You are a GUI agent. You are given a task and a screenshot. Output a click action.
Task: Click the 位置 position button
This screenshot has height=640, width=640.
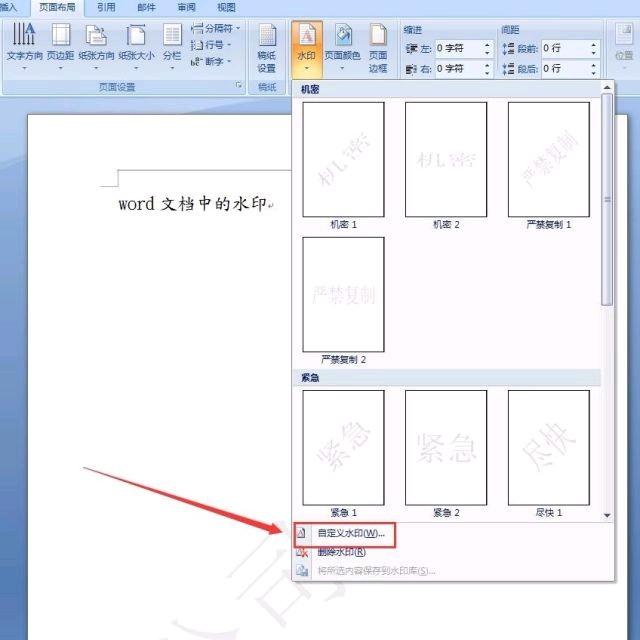click(624, 44)
